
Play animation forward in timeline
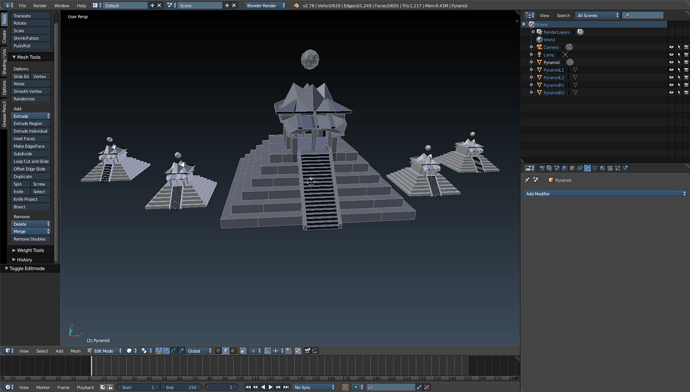pyautogui.click(x=271, y=387)
